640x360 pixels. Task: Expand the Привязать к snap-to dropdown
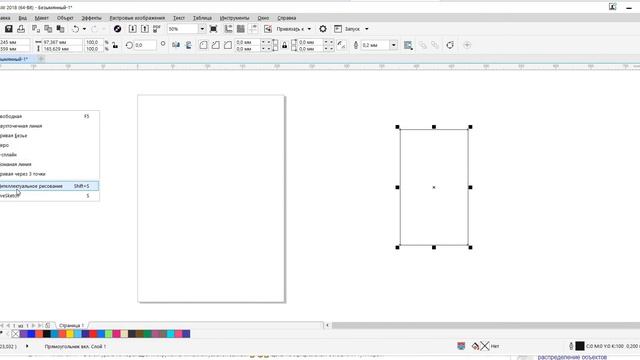tap(309, 29)
